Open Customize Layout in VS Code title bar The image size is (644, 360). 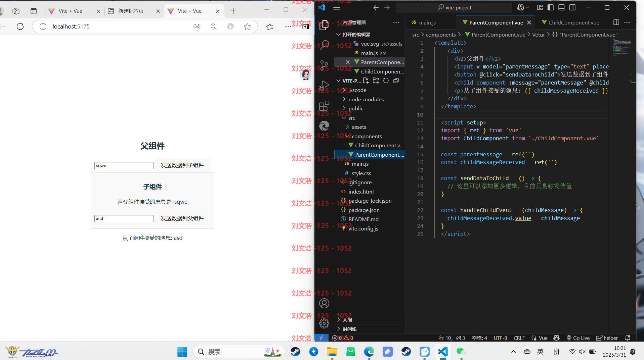coord(540,7)
